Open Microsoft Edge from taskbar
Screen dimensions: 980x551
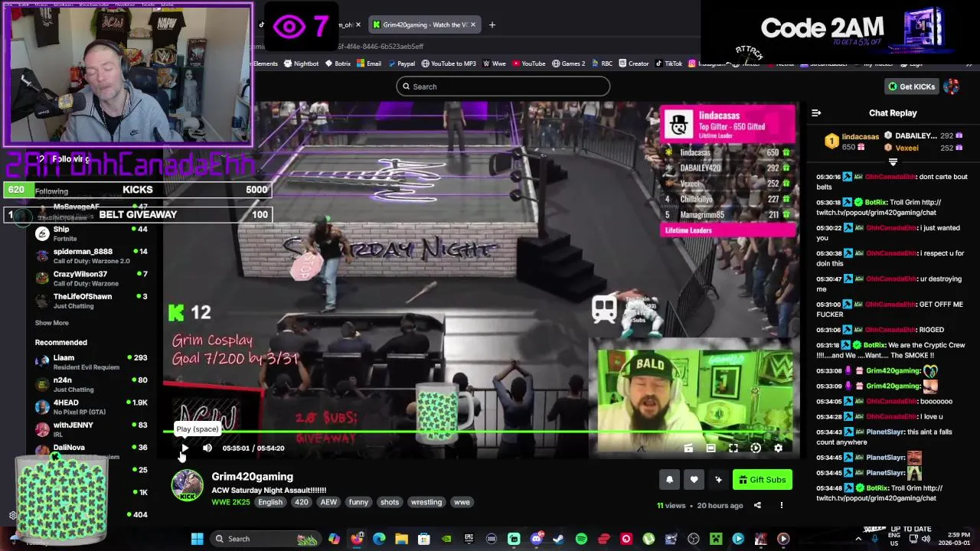pyautogui.click(x=379, y=539)
